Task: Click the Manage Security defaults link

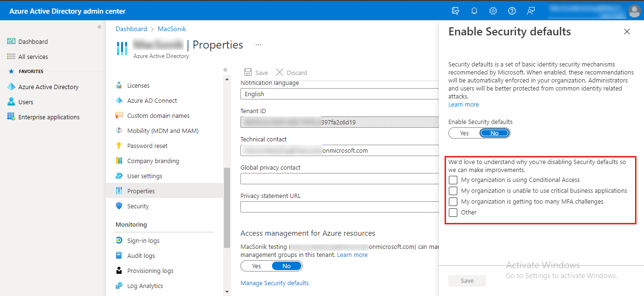Action: (x=274, y=283)
